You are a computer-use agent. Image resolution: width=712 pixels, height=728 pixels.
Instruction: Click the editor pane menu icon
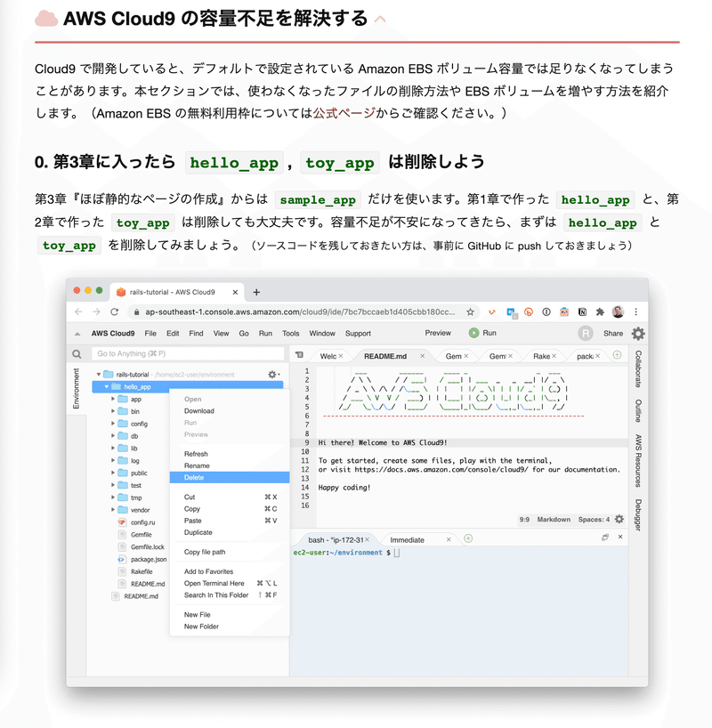[299, 355]
